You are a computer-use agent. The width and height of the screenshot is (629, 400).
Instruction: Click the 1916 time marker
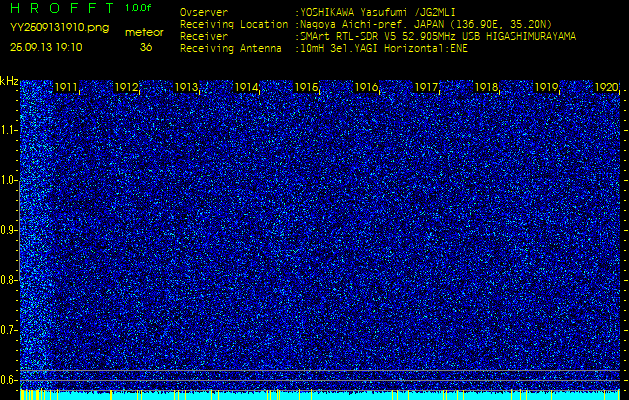(366, 87)
